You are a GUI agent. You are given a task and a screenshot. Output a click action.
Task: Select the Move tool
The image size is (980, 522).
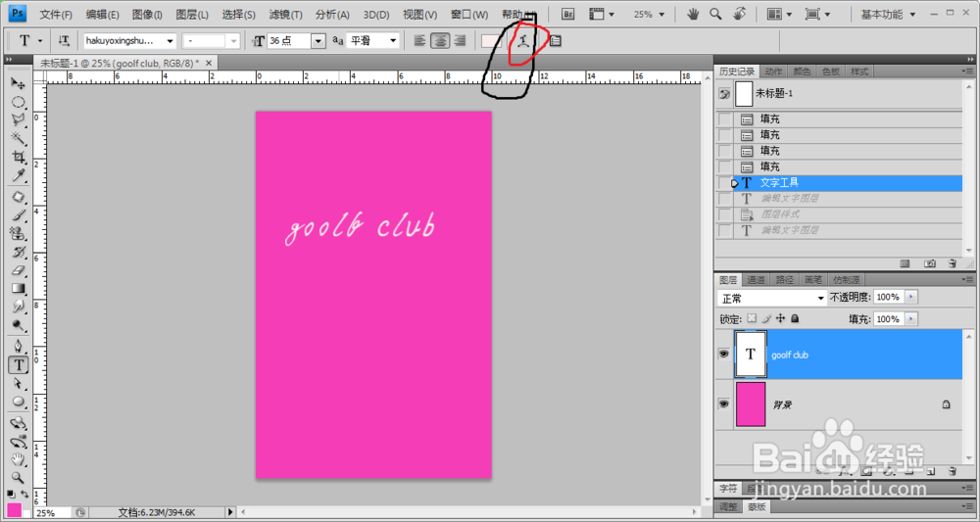(18, 83)
